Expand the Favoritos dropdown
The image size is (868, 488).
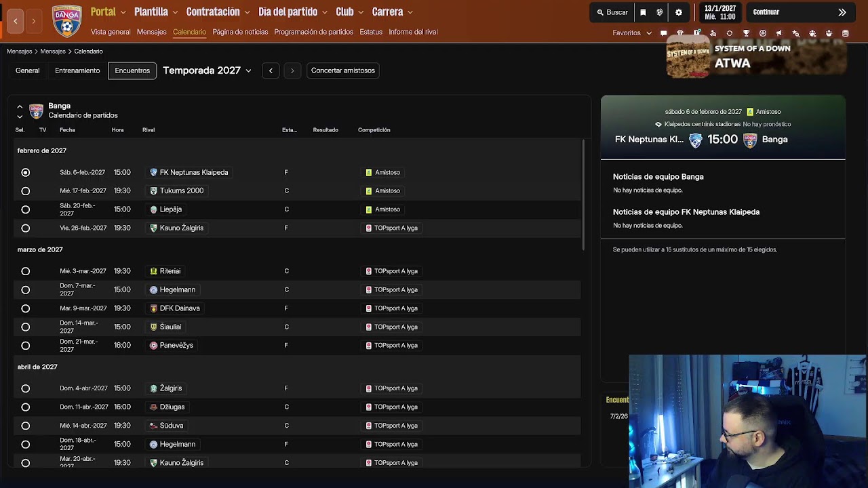click(x=632, y=33)
